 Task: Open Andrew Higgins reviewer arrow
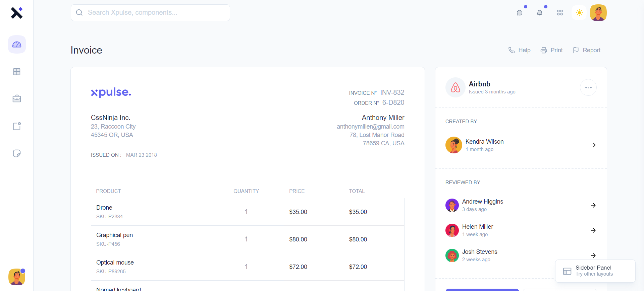[x=593, y=205]
